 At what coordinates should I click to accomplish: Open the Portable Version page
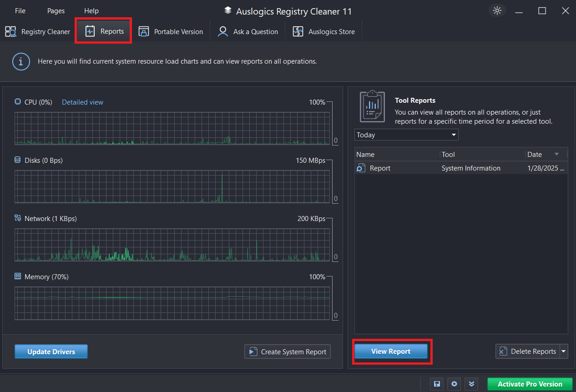tap(171, 32)
